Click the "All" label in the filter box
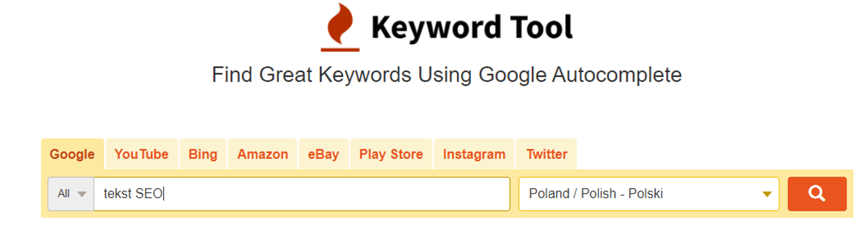868x228 pixels. coord(63,194)
